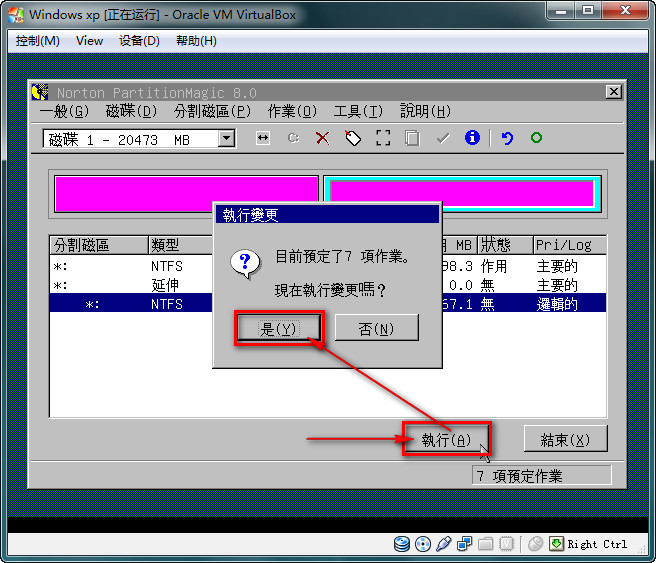This screenshot has width=656, height=563.
Task: Open VirtualBox View menu
Action: [90, 41]
